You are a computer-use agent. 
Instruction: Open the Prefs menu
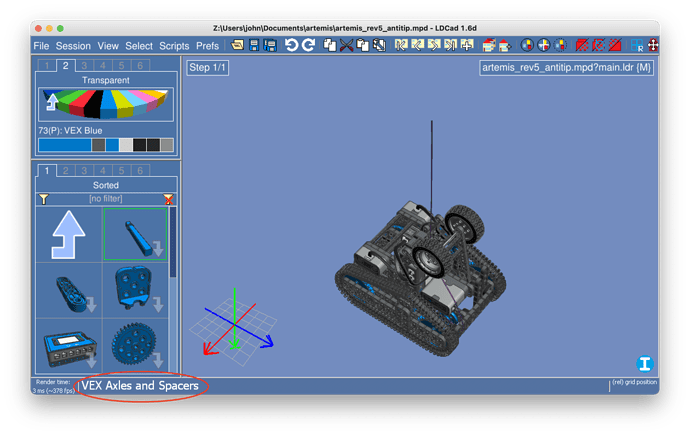[207, 46]
